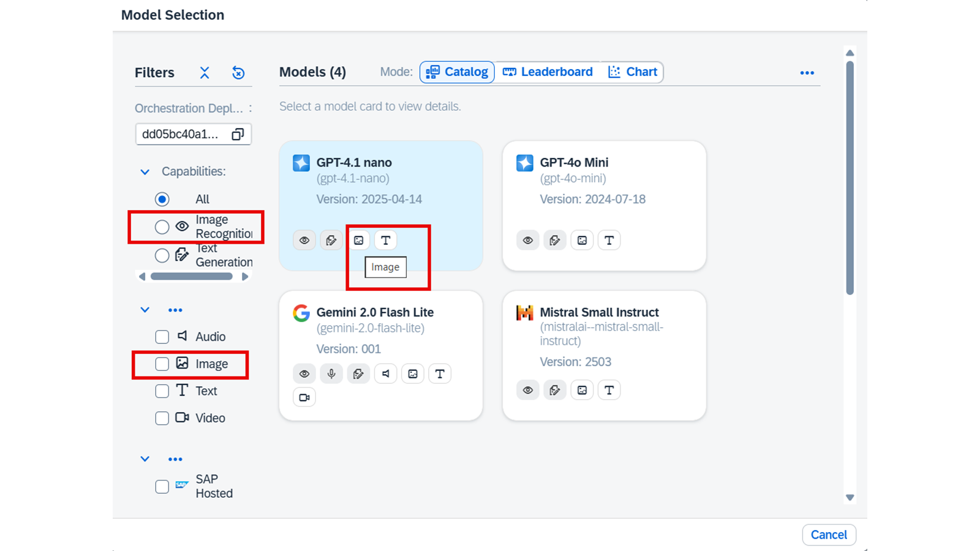The image size is (980, 551).
Task: Tick the Image filter checkbox
Action: [x=162, y=364]
